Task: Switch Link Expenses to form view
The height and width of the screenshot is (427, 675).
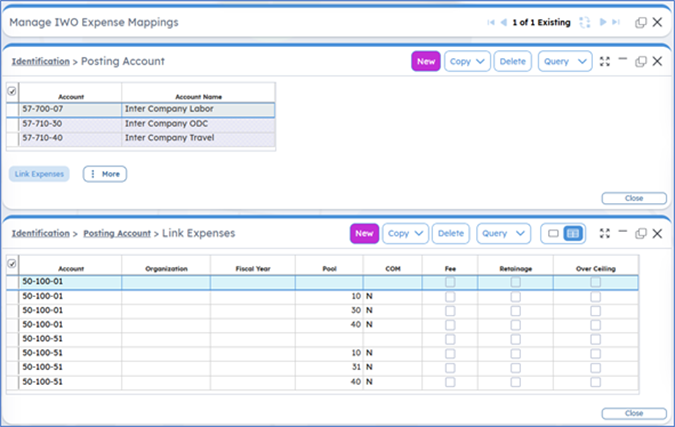Action: (553, 233)
